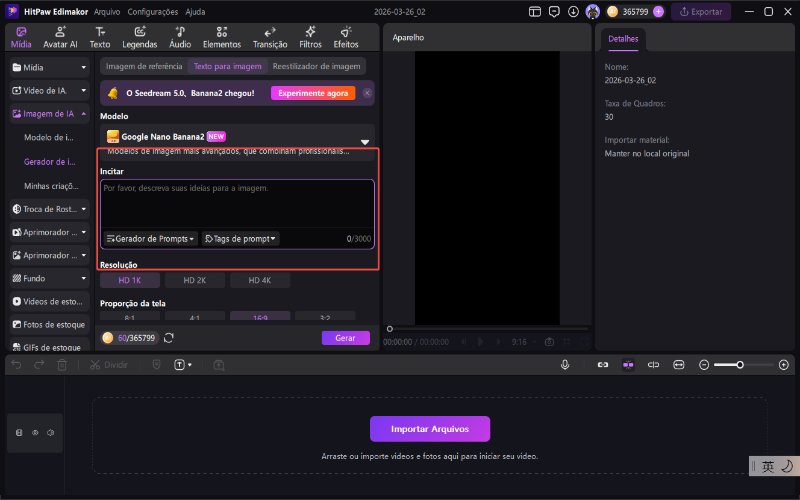Expand the Gerador de Prompts dropdown
This screenshot has height=500, width=800.
pos(150,239)
